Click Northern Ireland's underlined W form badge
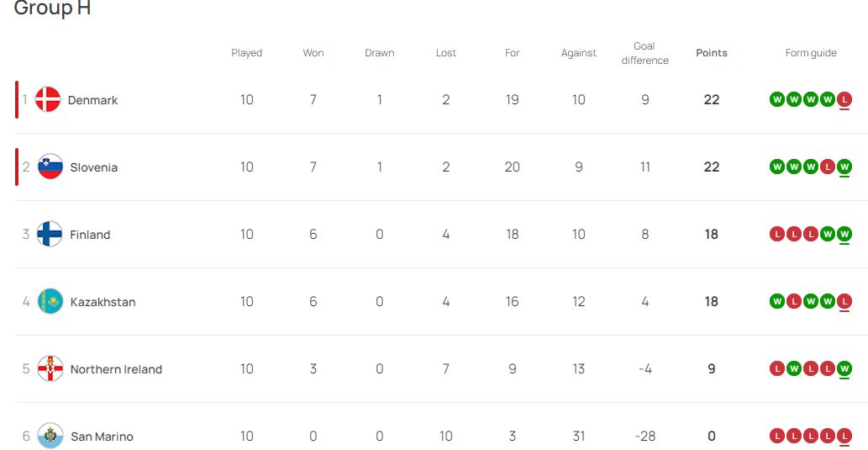This screenshot has width=868, height=450. 844,369
